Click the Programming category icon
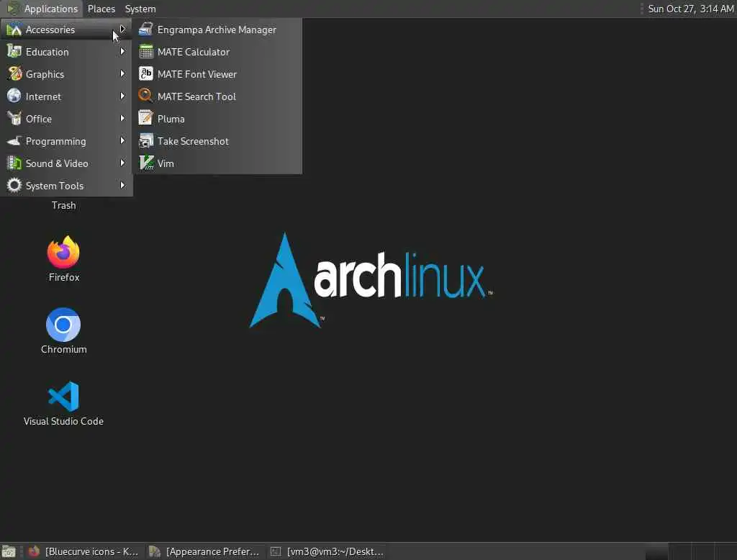 [14, 140]
